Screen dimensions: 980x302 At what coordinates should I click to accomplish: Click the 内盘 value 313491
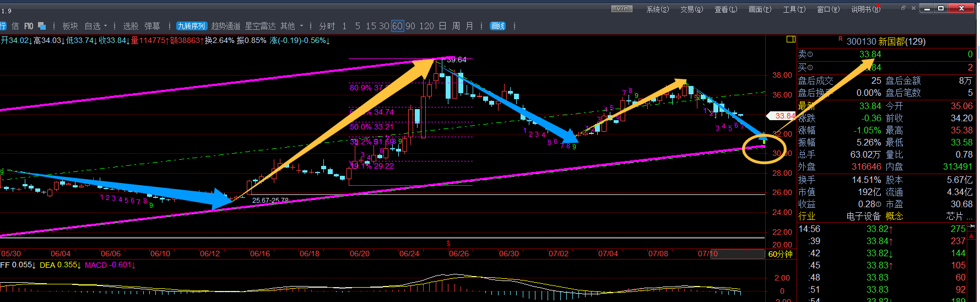[x=958, y=166]
